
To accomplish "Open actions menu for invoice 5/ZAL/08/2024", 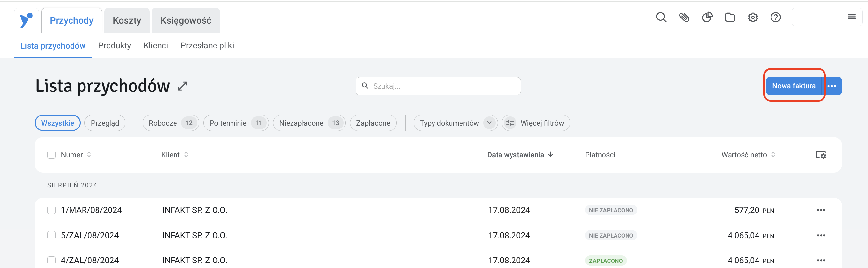I will [821, 235].
